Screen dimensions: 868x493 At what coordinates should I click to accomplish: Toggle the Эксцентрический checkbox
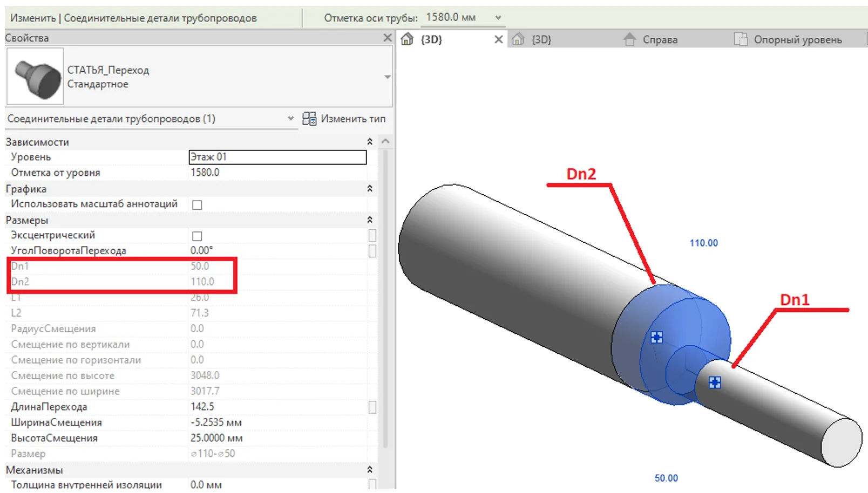coord(197,236)
